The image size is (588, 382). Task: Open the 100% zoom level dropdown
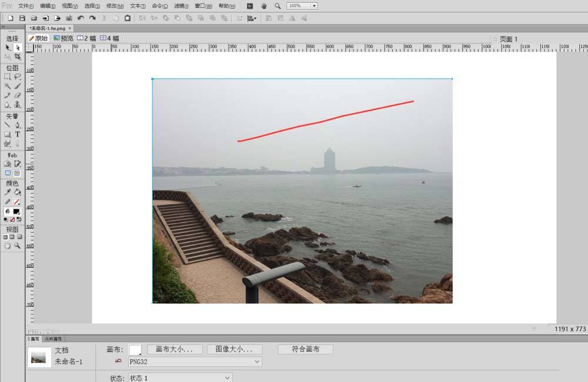coord(302,6)
